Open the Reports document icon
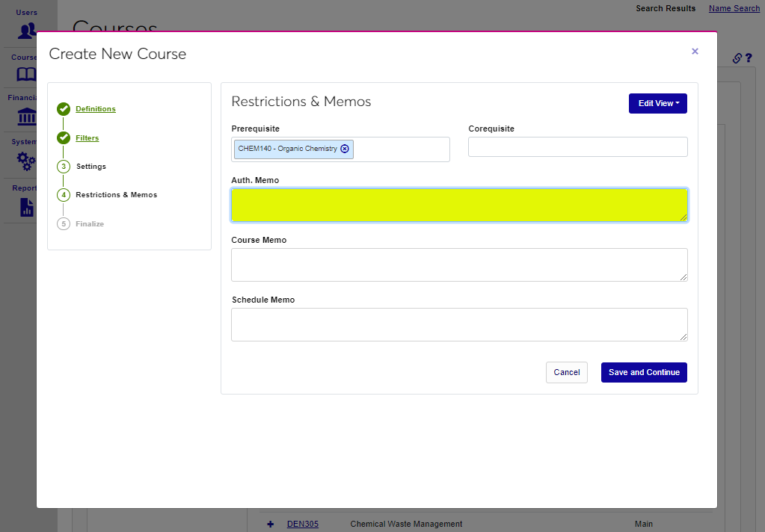 (x=27, y=206)
